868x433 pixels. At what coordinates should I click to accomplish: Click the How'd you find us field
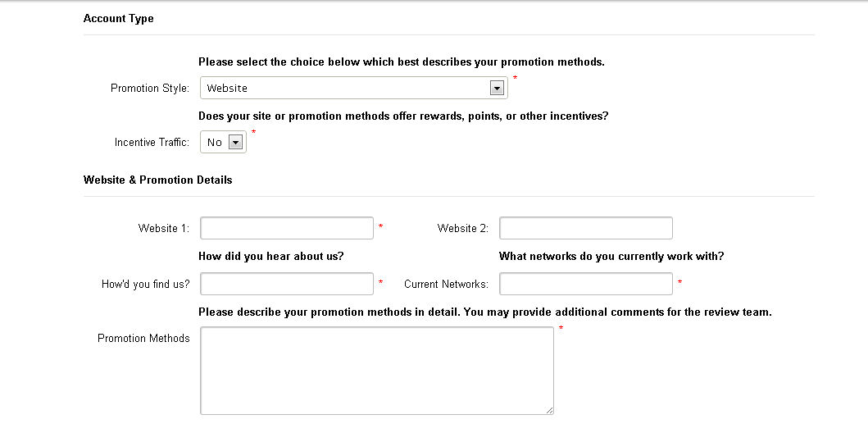click(287, 284)
